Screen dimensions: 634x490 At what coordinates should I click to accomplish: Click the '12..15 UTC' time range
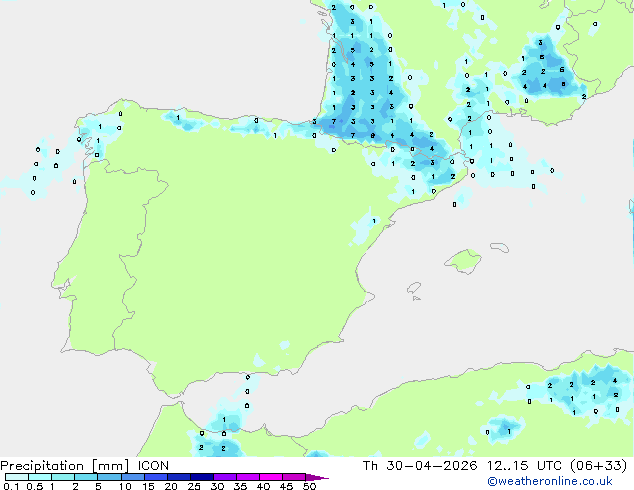524,466
